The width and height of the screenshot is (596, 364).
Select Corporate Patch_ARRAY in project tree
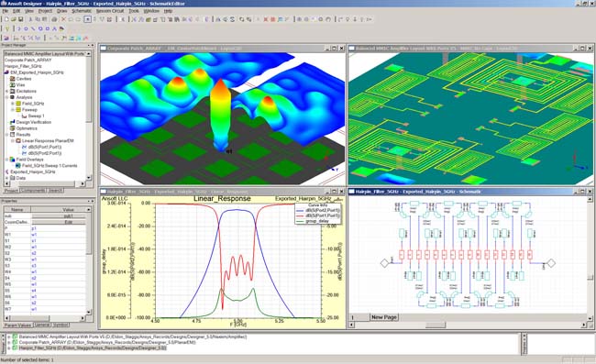coord(28,60)
